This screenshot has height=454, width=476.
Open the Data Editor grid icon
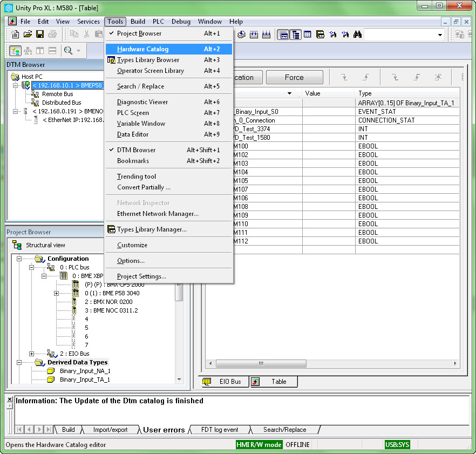coord(308,35)
